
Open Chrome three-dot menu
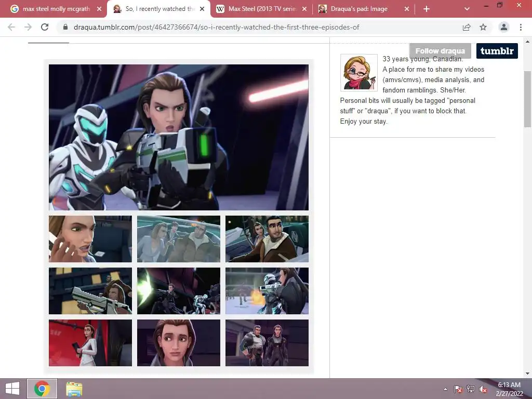(521, 27)
